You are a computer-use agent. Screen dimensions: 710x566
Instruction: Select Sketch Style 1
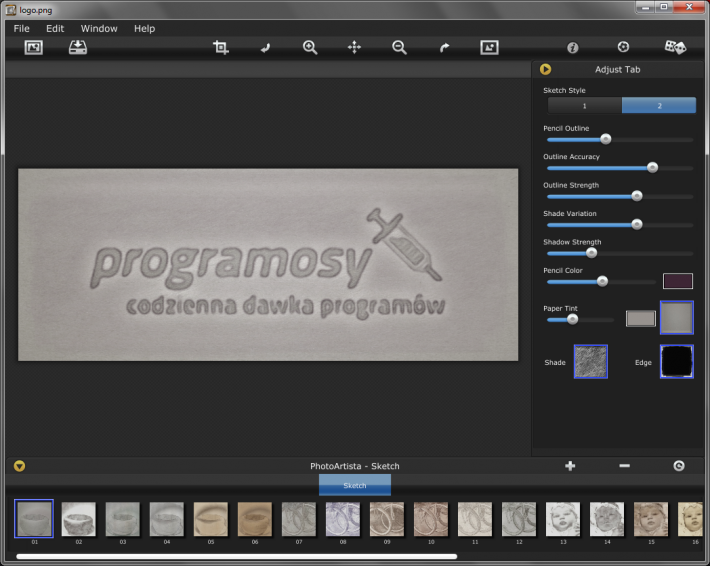[x=585, y=106]
